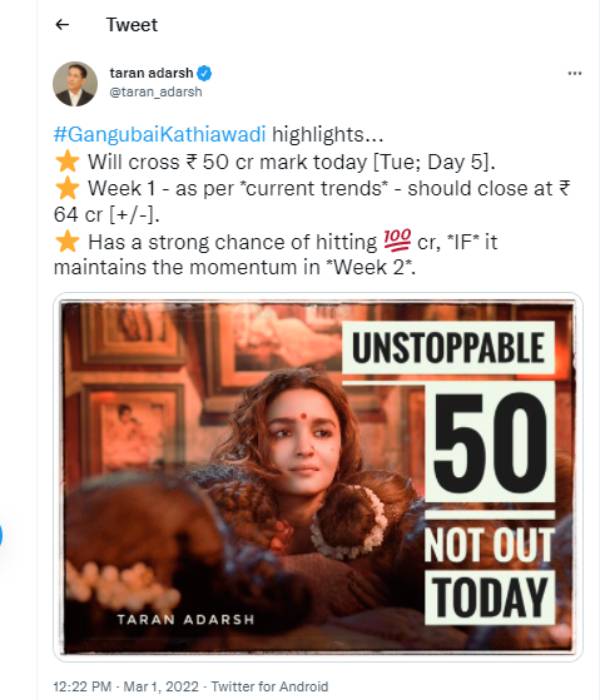
Task: Click the UNSTOPPABLE banner in the image
Action: point(448,348)
